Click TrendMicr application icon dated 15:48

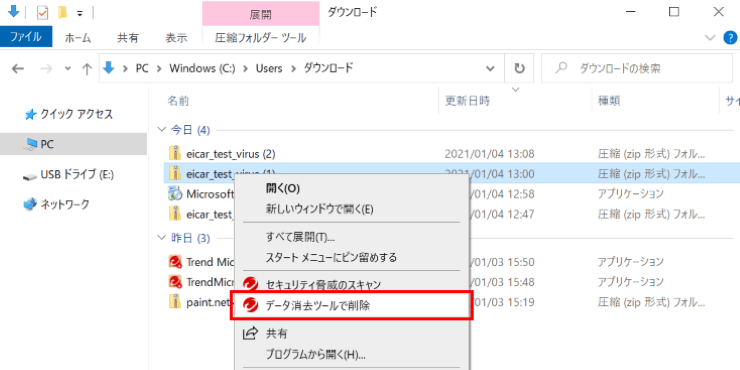pyautogui.click(x=175, y=282)
